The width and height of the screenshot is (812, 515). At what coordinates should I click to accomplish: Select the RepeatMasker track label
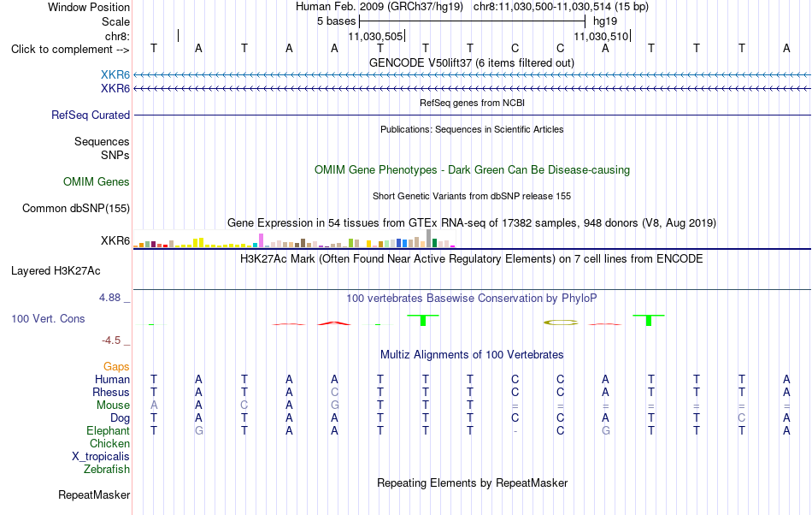[x=94, y=494]
